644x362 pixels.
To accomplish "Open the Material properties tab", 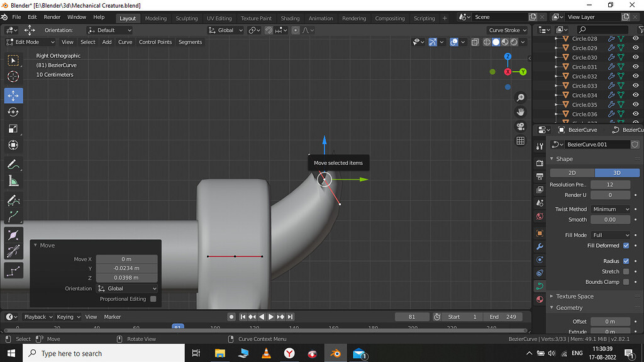I will click(x=540, y=299).
